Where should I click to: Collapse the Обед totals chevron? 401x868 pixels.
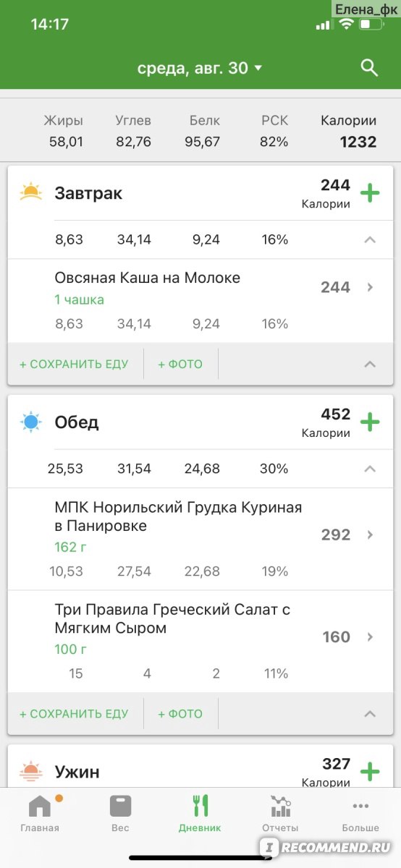370,469
